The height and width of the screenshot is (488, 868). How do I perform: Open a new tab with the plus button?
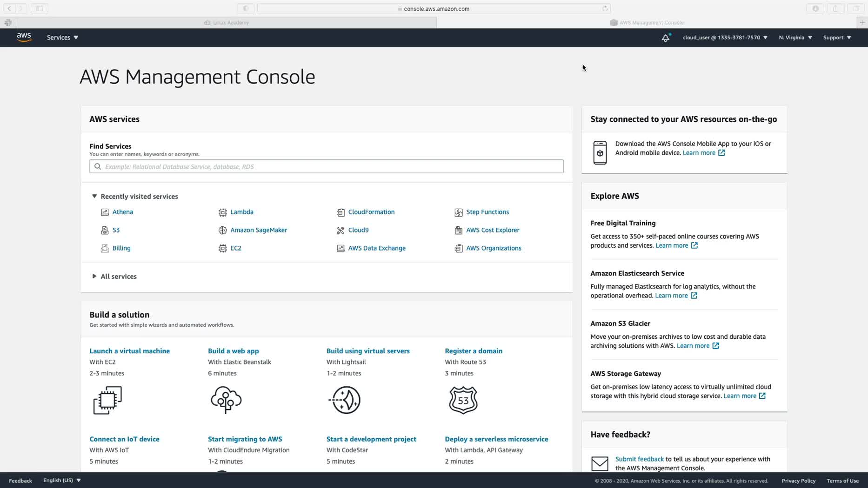click(862, 22)
